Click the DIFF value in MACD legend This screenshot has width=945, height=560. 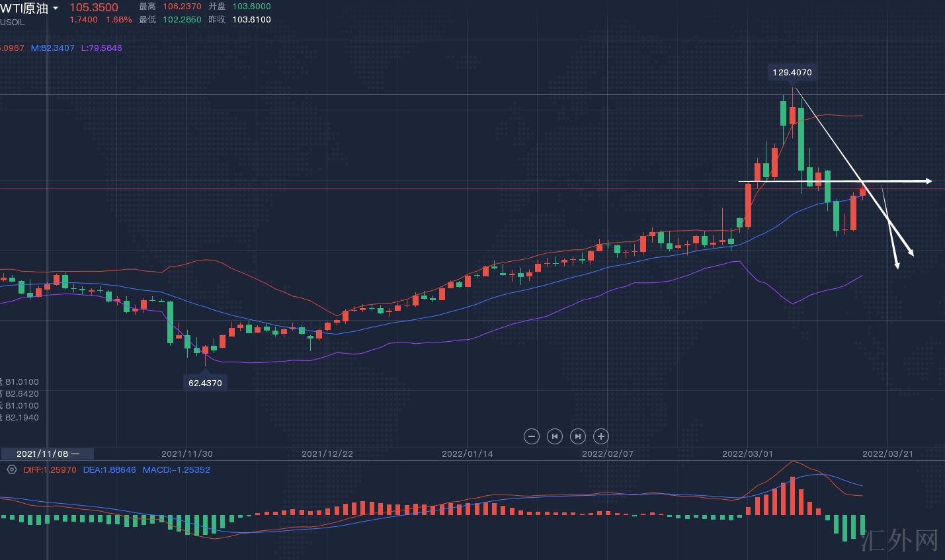tap(50, 470)
